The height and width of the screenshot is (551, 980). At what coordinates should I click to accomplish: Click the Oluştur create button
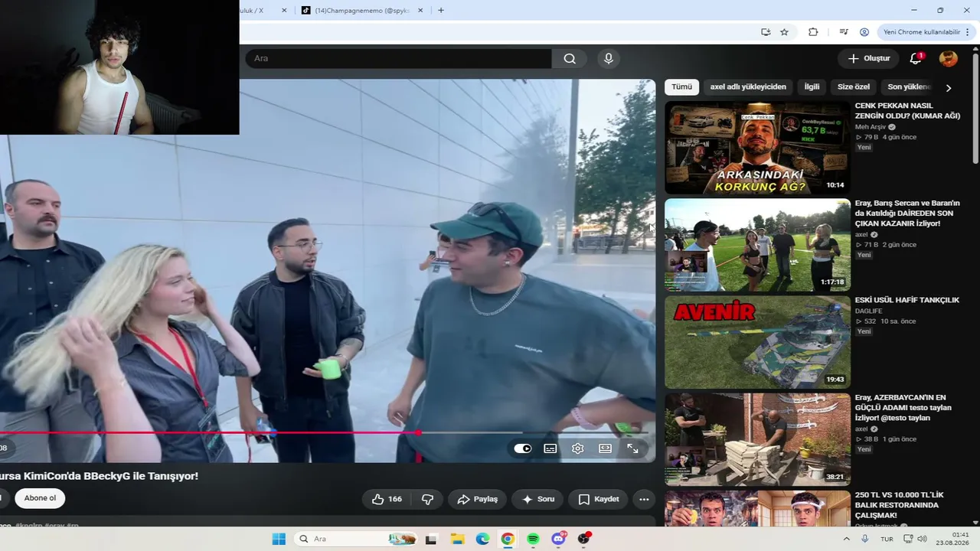(x=869, y=59)
